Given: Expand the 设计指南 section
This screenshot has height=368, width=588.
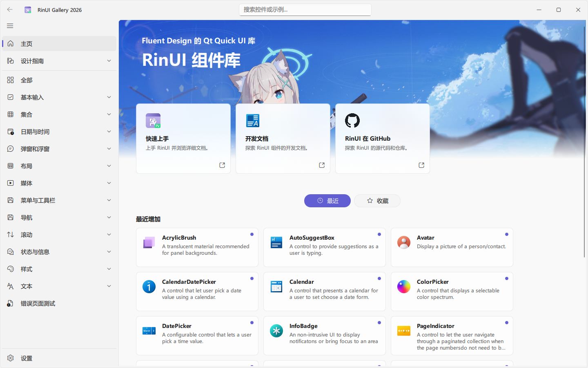Looking at the screenshot, I should [59, 61].
